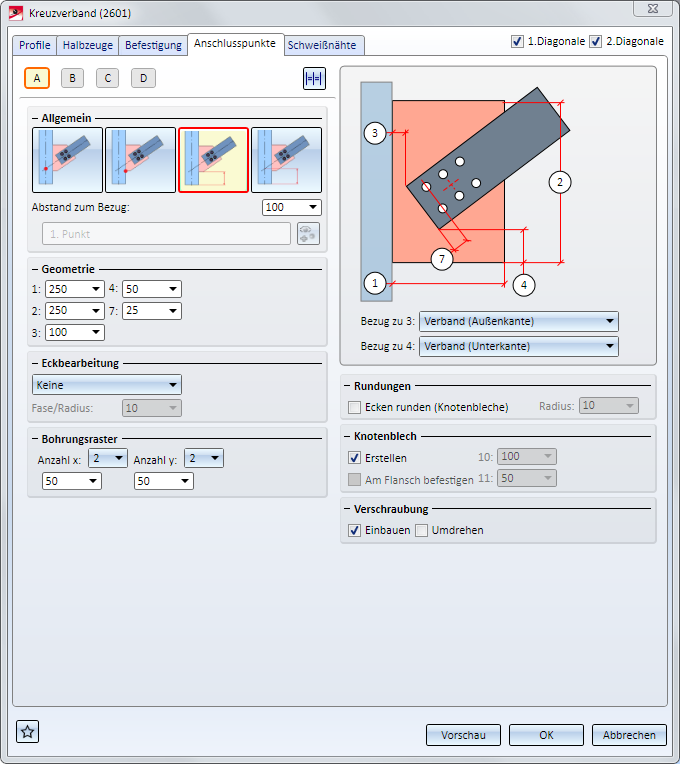Toggle the 2.Diagonale checkbox

pos(595,41)
